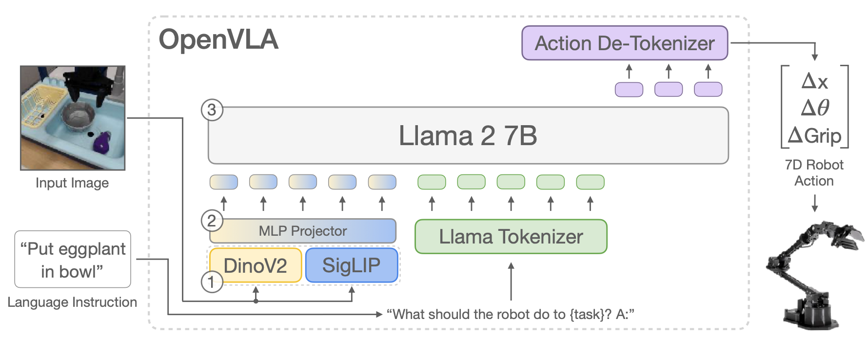Click the "Put eggplant in bowl" instruction box
This screenshot has height=337, width=868.
click(x=73, y=260)
